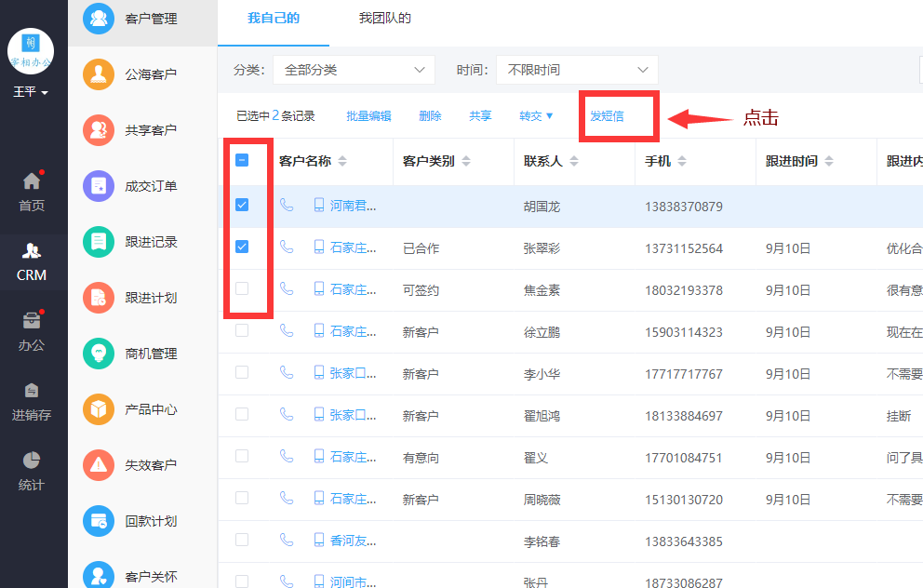The width and height of the screenshot is (923, 588).
Task: Go to 首页 home icon
Action: tap(32, 181)
